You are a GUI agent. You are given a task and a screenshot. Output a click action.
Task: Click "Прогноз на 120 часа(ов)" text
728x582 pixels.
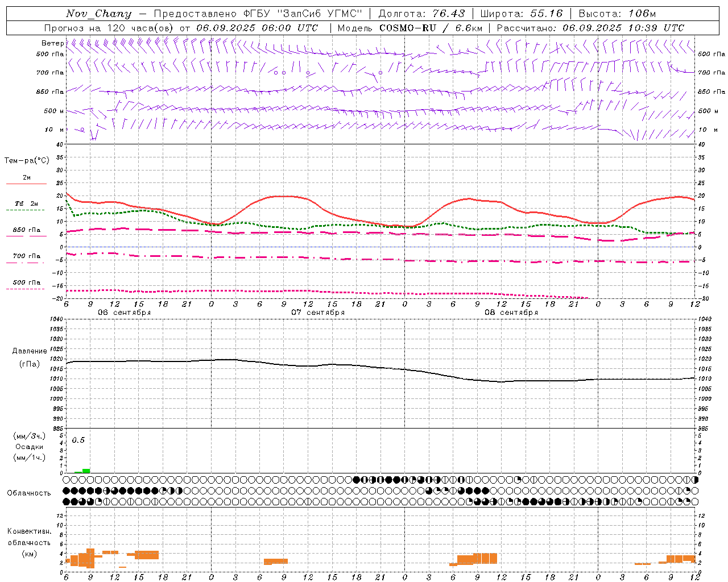click(x=109, y=28)
